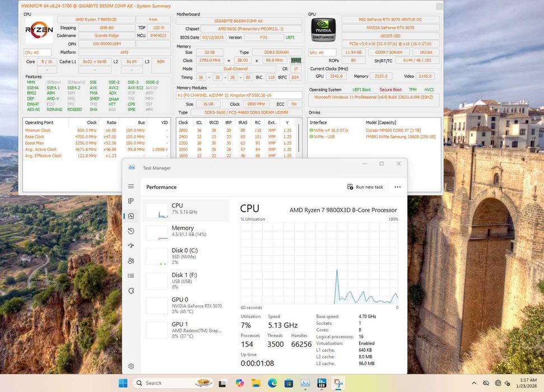Click the globe network icon in the system tray
Viewport: 544px width, 392px height.
point(498,383)
